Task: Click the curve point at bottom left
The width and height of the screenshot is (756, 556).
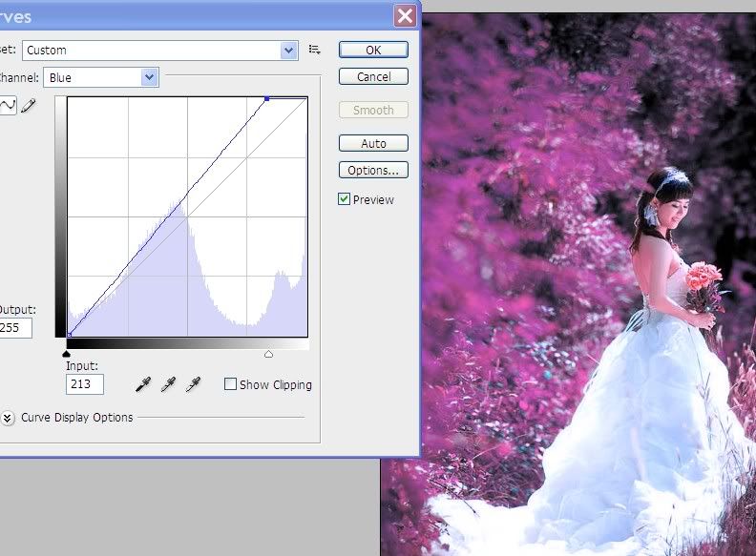Action: [x=70, y=335]
